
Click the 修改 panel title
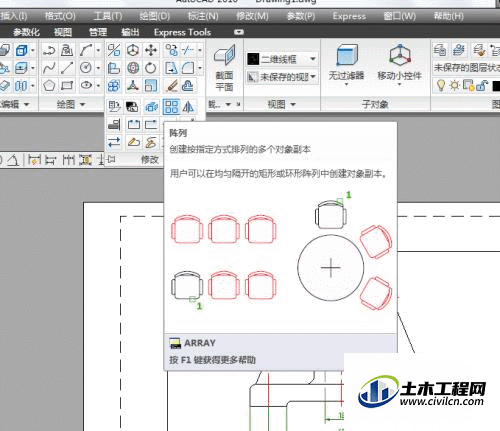point(150,160)
